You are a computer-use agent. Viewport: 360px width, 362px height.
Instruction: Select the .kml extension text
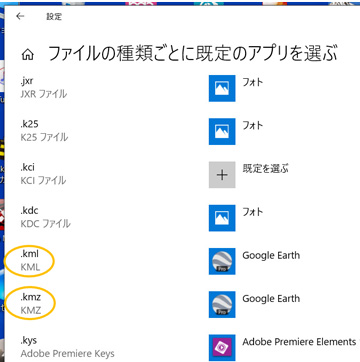pos(29,254)
